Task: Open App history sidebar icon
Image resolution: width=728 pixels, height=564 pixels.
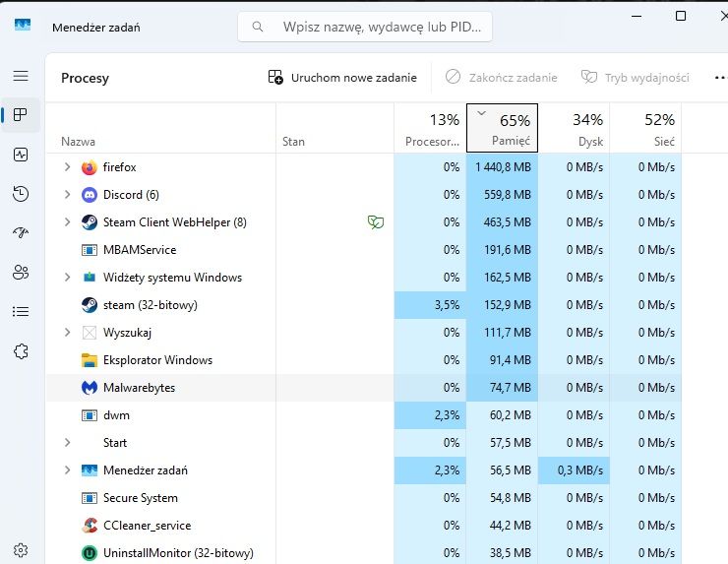Action: pyautogui.click(x=21, y=193)
